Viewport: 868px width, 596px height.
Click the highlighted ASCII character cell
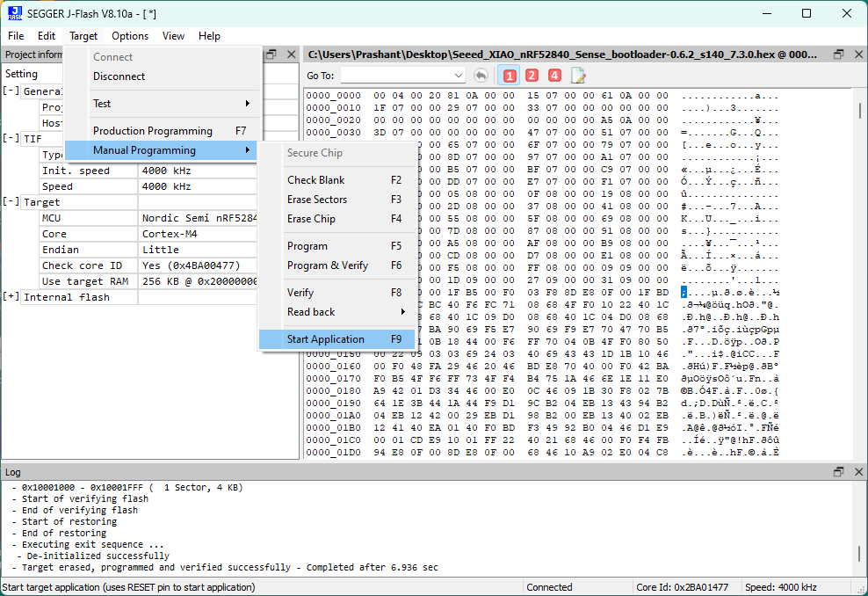(684, 293)
